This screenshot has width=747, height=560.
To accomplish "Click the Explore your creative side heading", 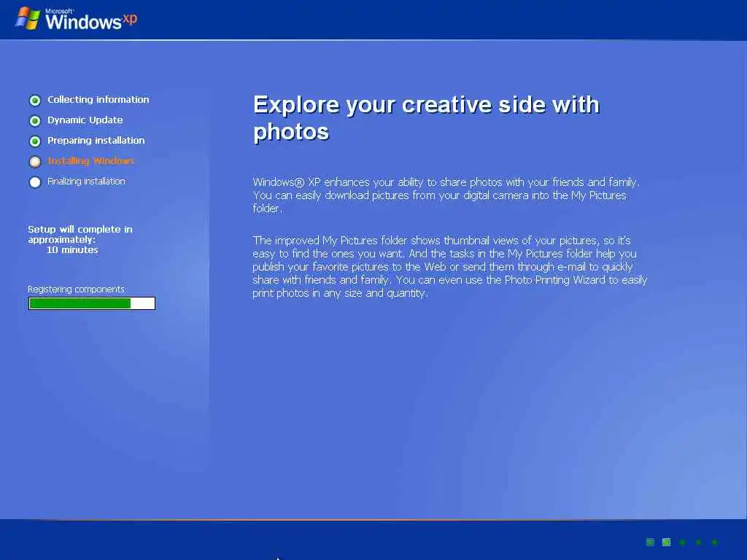I will pyautogui.click(x=426, y=117).
